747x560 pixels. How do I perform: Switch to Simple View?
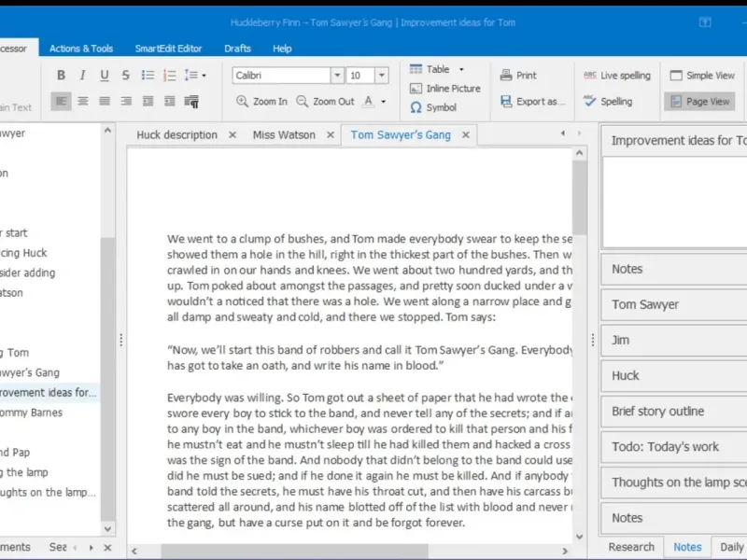702,76
